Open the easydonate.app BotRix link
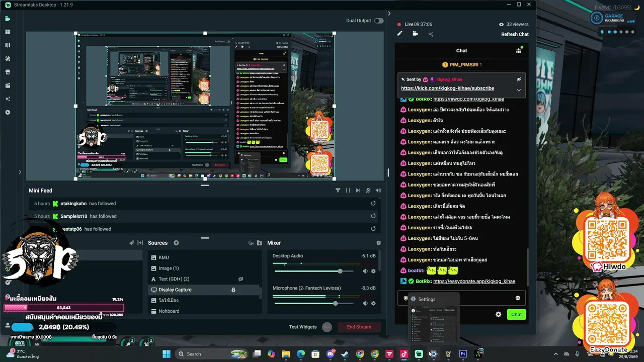 pyautogui.click(x=474, y=281)
